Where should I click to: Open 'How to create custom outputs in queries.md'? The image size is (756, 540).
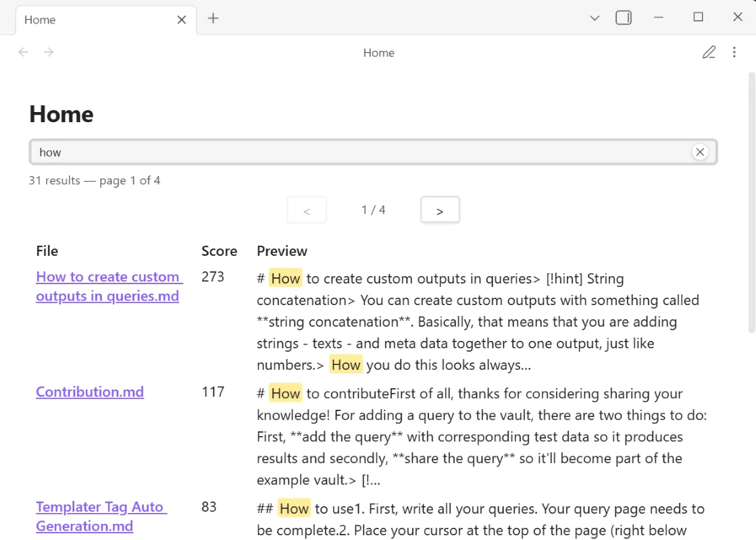click(109, 286)
